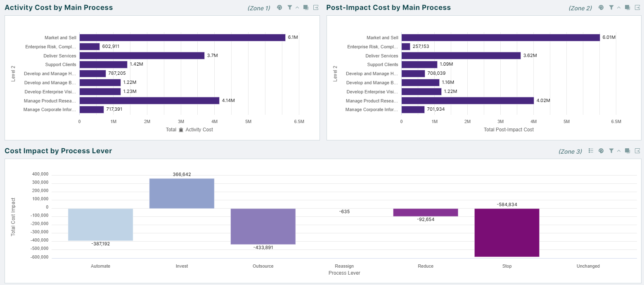
Task: Collapse Zone 2 using the up chevron
Action: (618, 8)
